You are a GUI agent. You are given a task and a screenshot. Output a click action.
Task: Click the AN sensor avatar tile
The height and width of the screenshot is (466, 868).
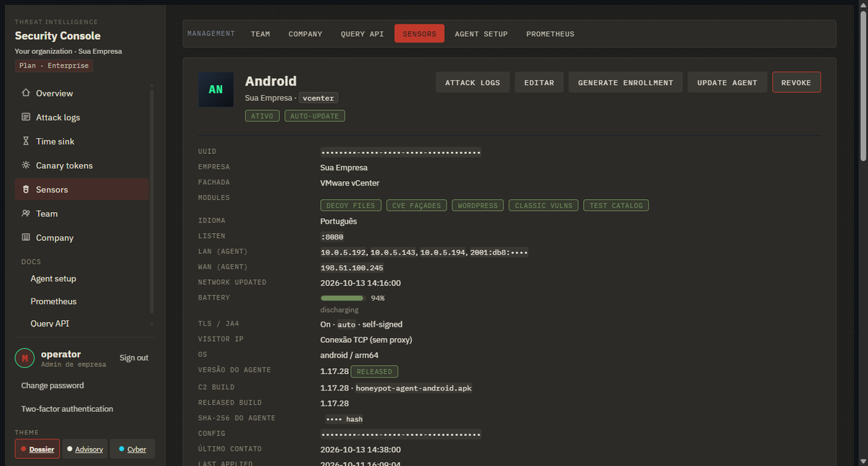coord(216,89)
